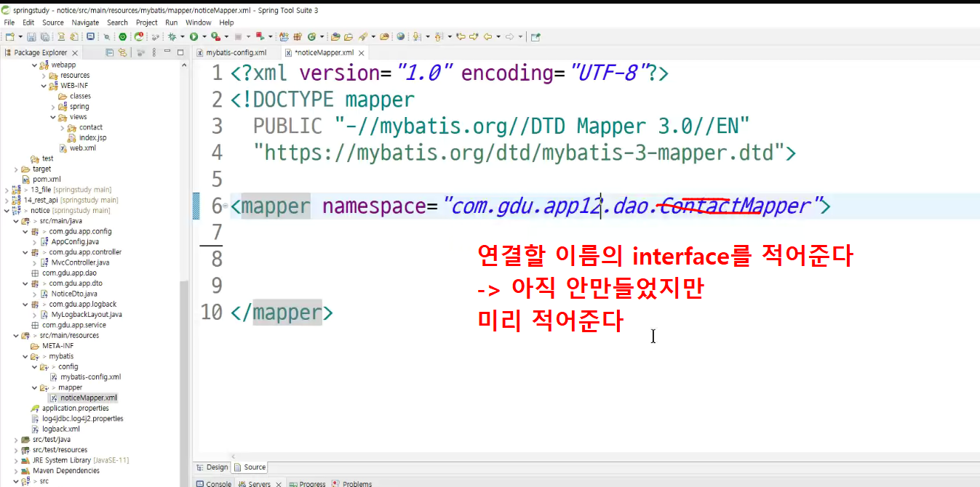Screen dimensions: 980x487
Task: Expand the spring folder
Action: (x=53, y=106)
